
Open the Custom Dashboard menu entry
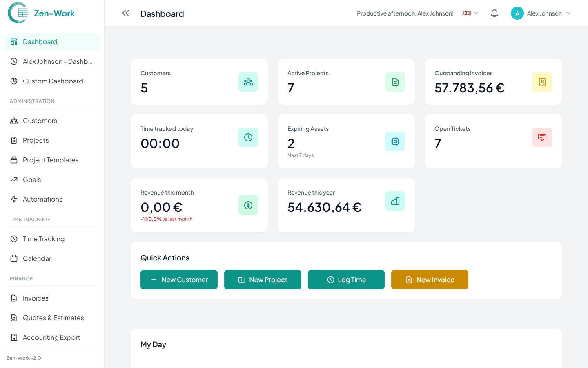tap(52, 81)
